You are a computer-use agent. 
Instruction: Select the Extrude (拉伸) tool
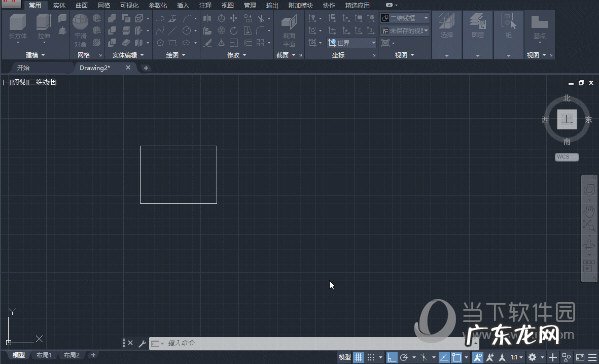44,25
